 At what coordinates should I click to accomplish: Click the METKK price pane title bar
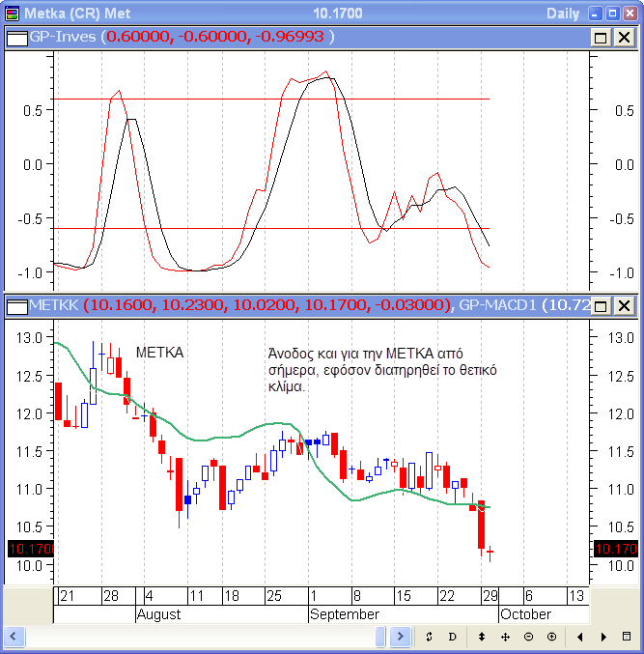pos(290,306)
